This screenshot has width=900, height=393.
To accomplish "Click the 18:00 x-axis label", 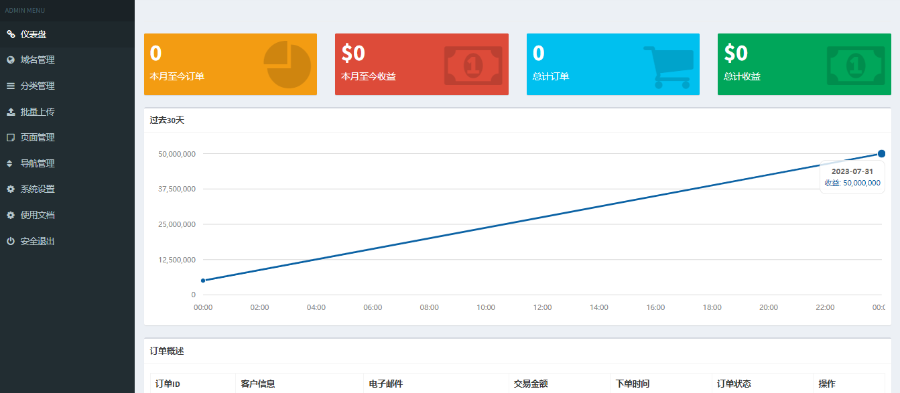I will 712,308.
